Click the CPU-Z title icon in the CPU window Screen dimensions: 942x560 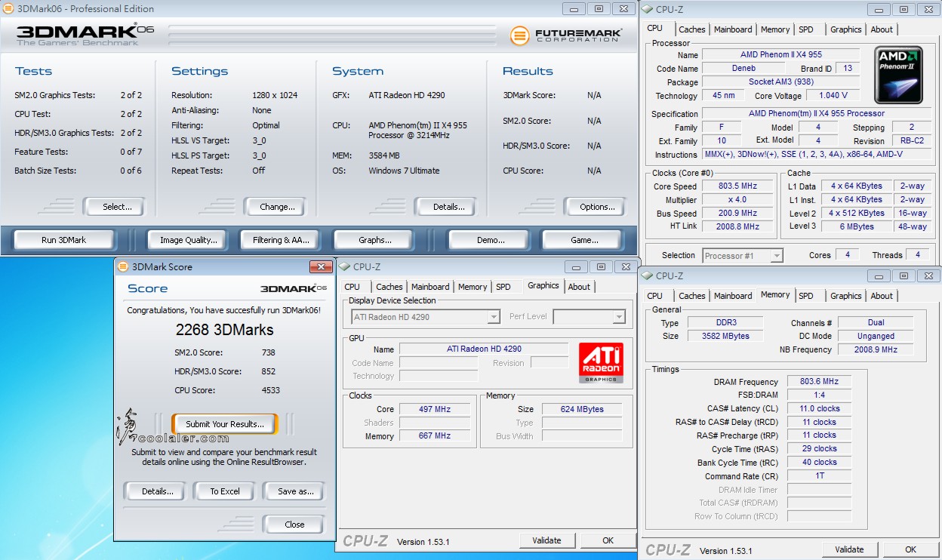click(647, 9)
